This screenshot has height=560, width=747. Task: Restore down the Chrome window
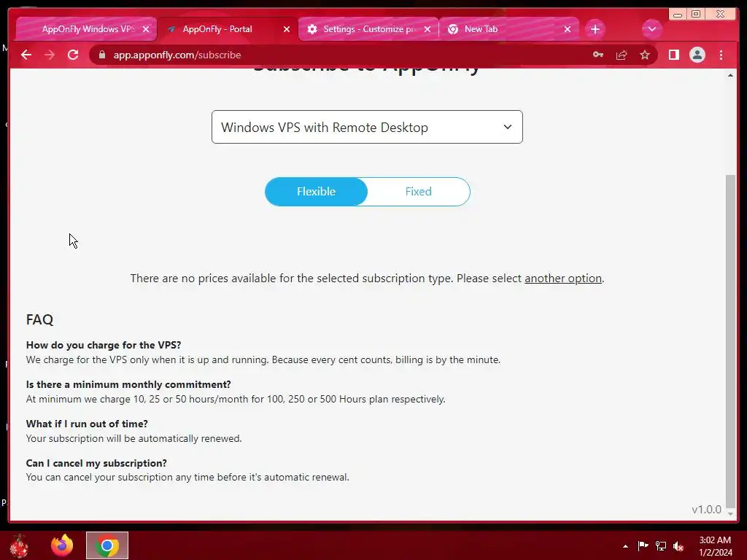tap(696, 15)
